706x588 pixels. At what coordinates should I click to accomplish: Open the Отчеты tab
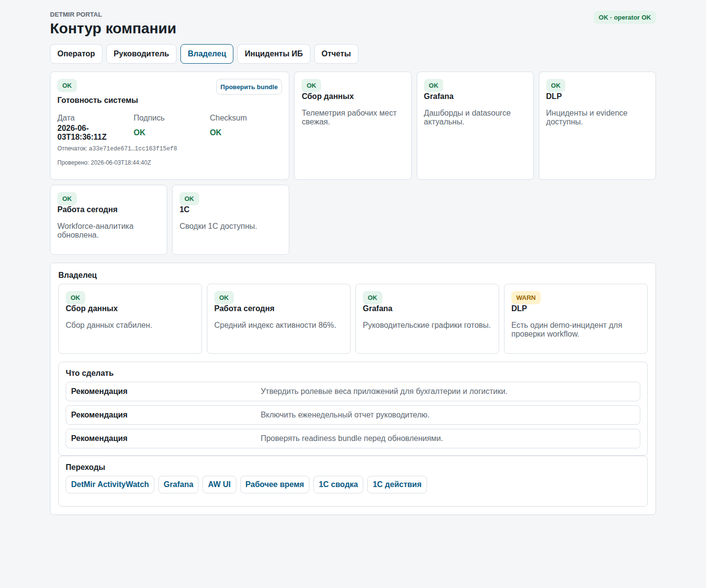pos(336,54)
